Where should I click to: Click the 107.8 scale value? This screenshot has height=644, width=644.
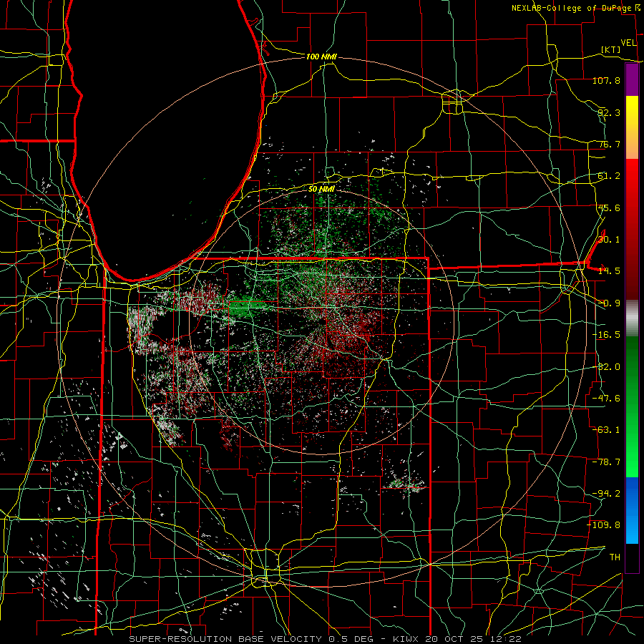(606, 80)
